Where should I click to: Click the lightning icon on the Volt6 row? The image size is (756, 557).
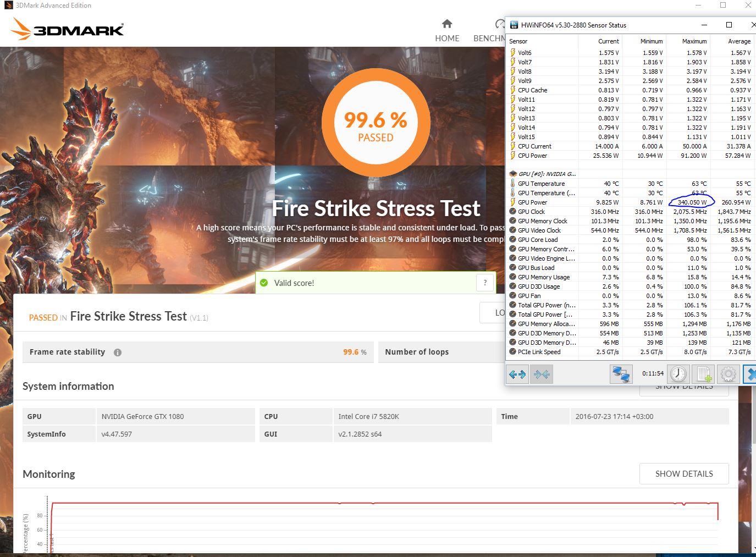(x=513, y=53)
